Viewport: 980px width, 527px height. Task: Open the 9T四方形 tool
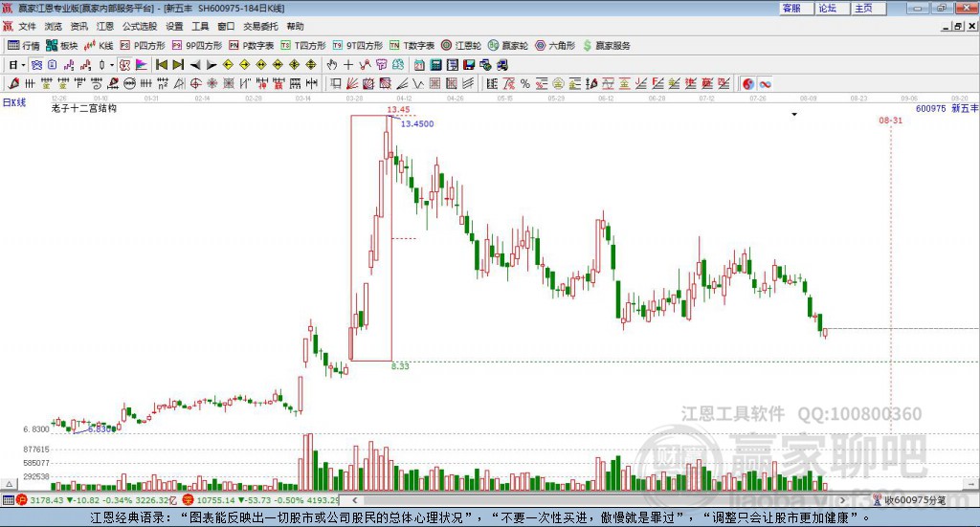pyautogui.click(x=358, y=46)
